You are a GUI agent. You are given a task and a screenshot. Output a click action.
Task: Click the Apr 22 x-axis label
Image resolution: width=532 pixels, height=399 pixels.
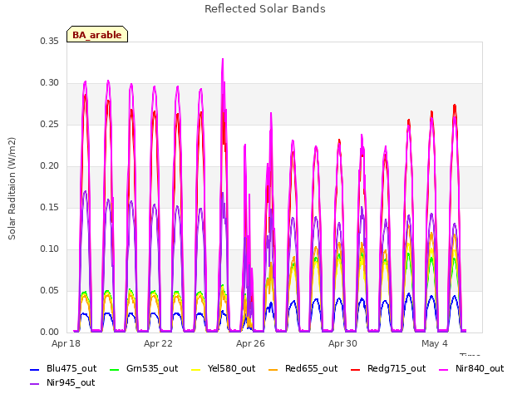coord(158,343)
